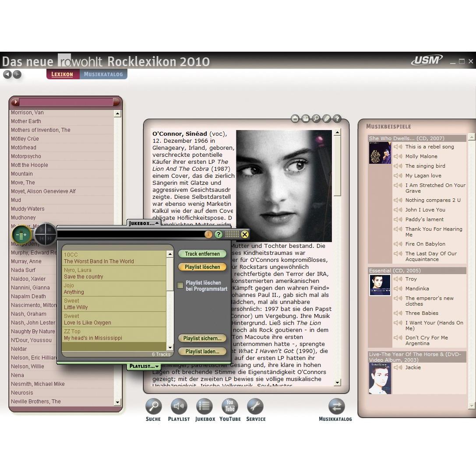The width and height of the screenshot is (476, 476).
Task: Open Muddy Waters in artist list
Action: point(62,209)
